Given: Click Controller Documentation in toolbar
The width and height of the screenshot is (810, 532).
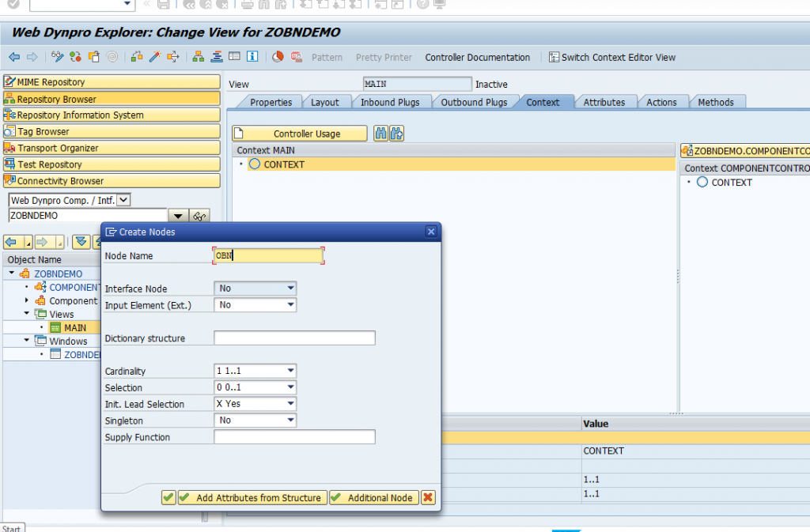Looking at the screenshot, I should (x=477, y=57).
